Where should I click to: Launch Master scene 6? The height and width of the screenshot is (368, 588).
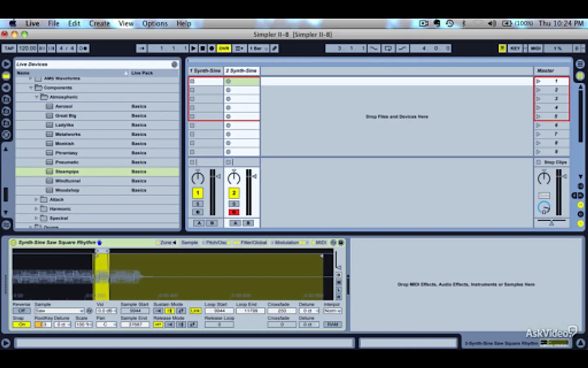539,125
